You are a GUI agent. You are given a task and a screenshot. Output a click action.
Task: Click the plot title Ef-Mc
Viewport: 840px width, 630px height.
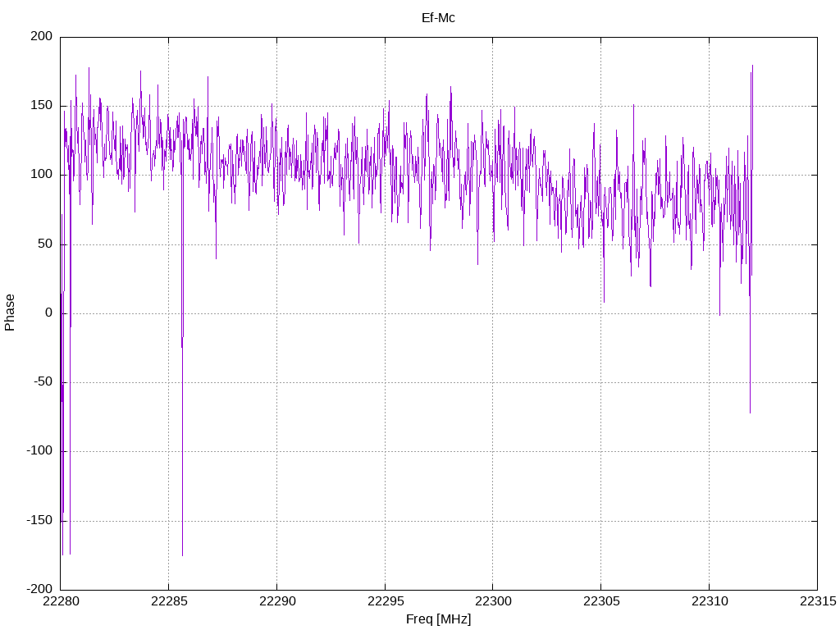coord(438,18)
